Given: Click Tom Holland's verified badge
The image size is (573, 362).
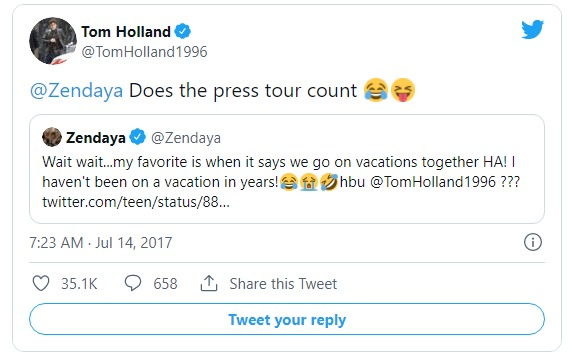Looking at the screenshot, I should [x=183, y=31].
